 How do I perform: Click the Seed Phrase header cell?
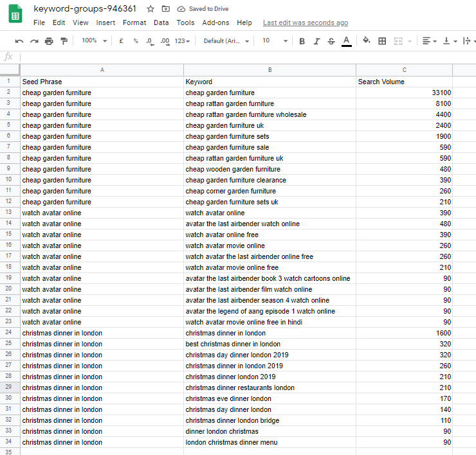(102, 82)
